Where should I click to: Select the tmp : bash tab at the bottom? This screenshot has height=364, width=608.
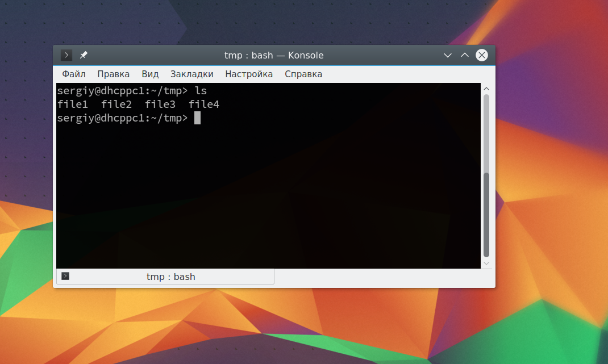(170, 276)
